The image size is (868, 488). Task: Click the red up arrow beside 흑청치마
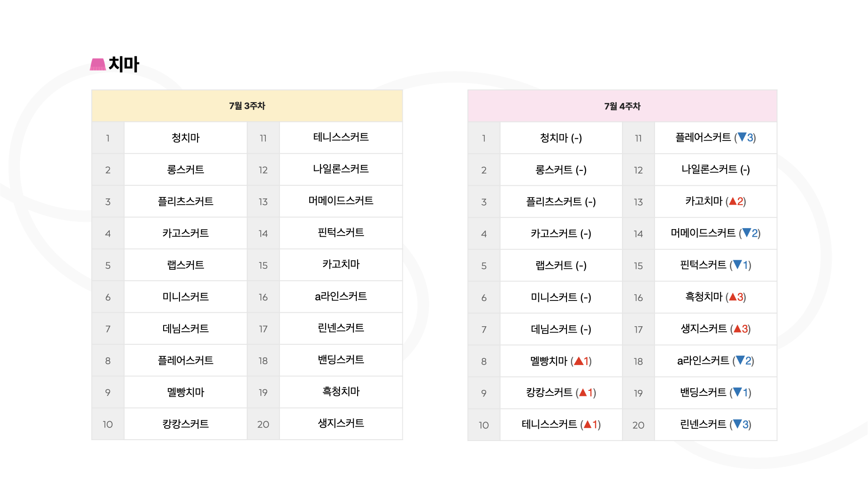[x=733, y=297]
